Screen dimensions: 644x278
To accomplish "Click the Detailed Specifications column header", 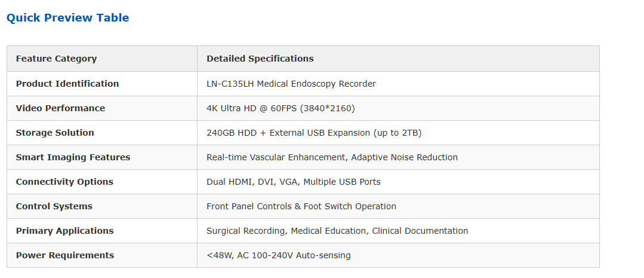I will 260,59.
